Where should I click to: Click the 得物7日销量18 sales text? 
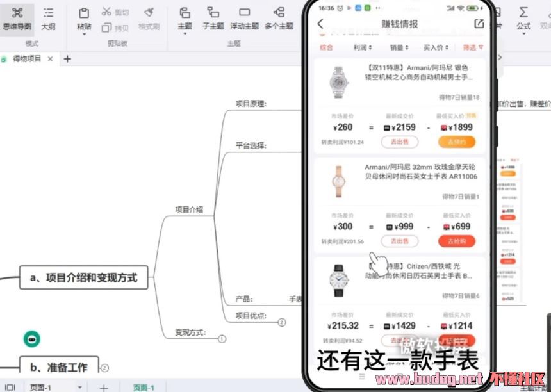459,97
